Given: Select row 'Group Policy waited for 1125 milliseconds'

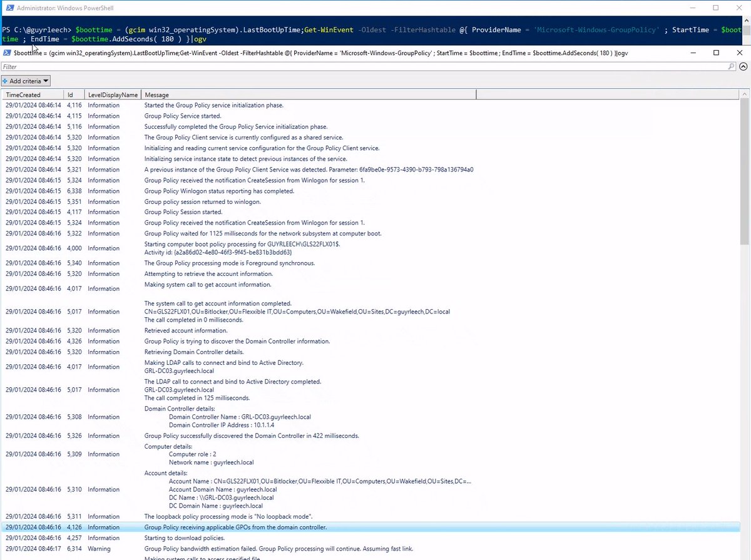Looking at the screenshot, I should coord(370,233).
